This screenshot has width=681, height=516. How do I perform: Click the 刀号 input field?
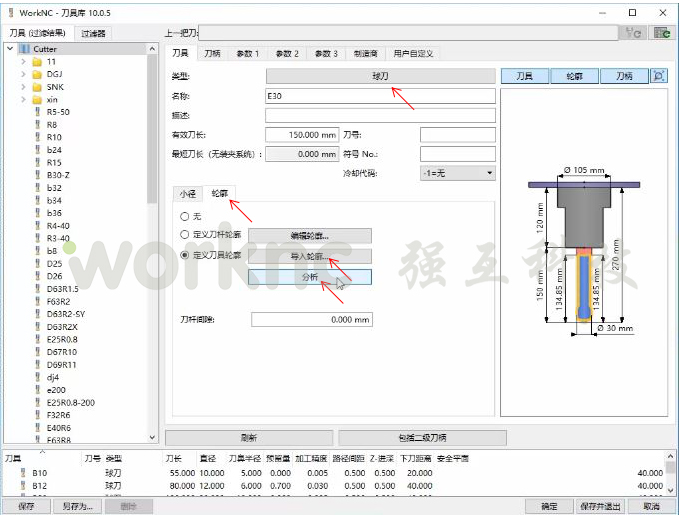coord(458,135)
